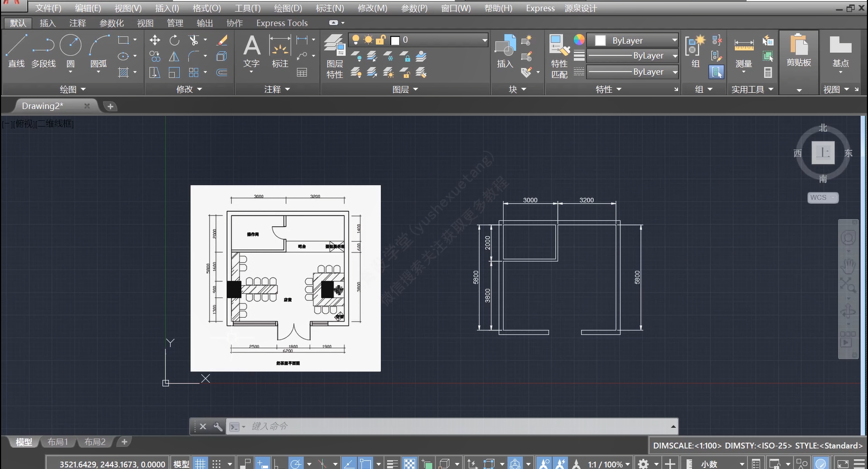Toggle polar tracking in status bar
The width and height of the screenshot is (868, 469).
pos(296,464)
